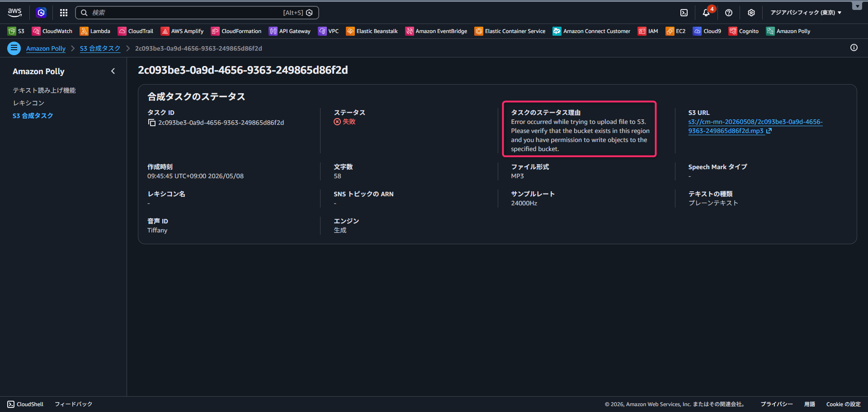Toggle the side navigation hamburger button

[14, 48]
